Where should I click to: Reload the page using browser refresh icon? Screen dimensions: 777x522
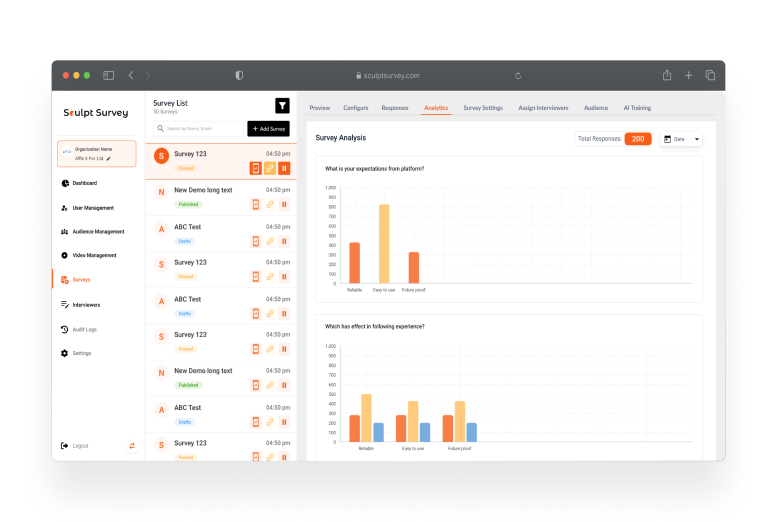[518, 75]
